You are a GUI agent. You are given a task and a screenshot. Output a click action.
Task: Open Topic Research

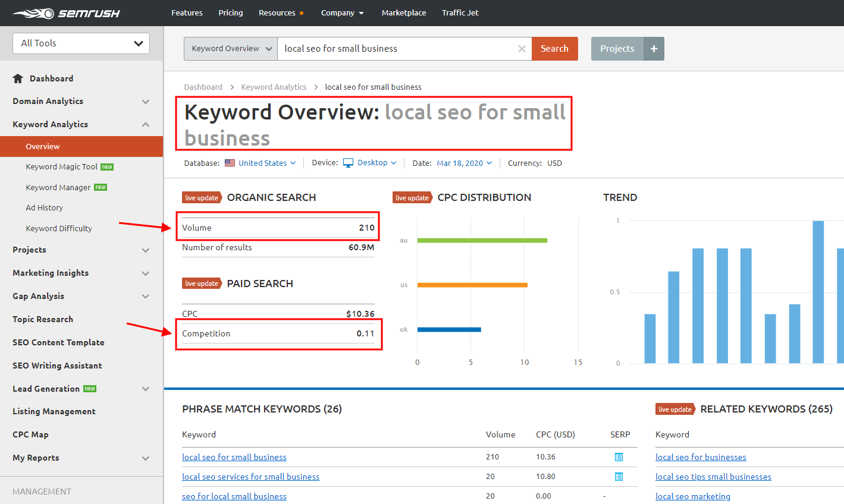tap(43, 320)
